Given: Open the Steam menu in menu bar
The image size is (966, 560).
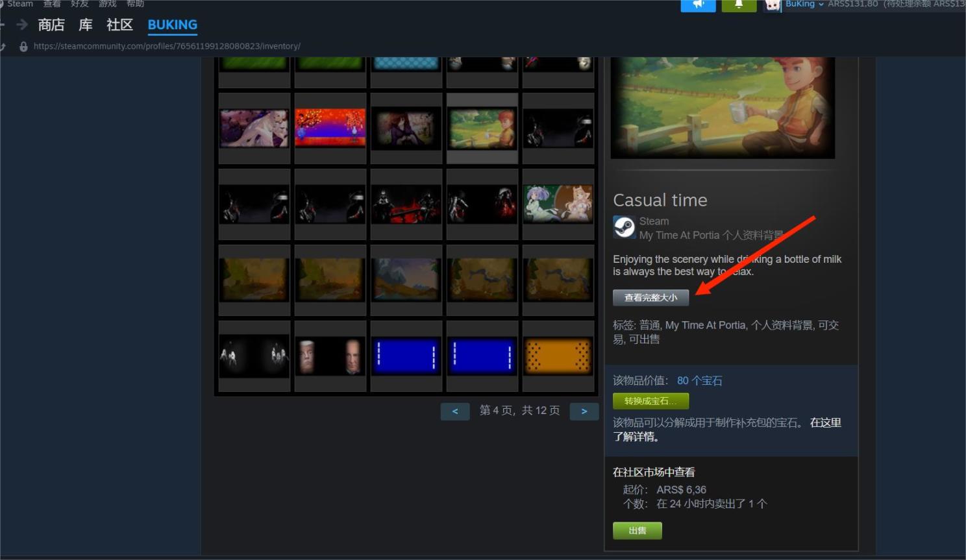Looking at the screenshot, I should [x=19, y=3].
